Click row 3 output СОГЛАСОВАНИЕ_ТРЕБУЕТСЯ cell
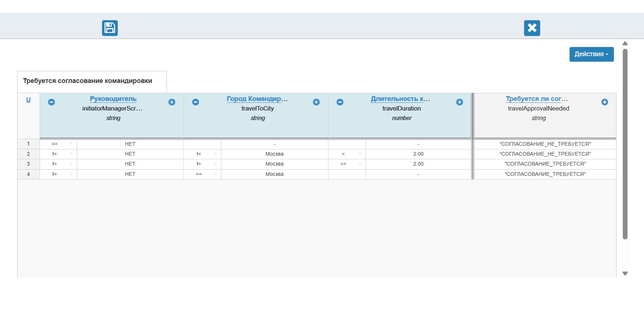 pyautogui.click(x=545, y=164)
